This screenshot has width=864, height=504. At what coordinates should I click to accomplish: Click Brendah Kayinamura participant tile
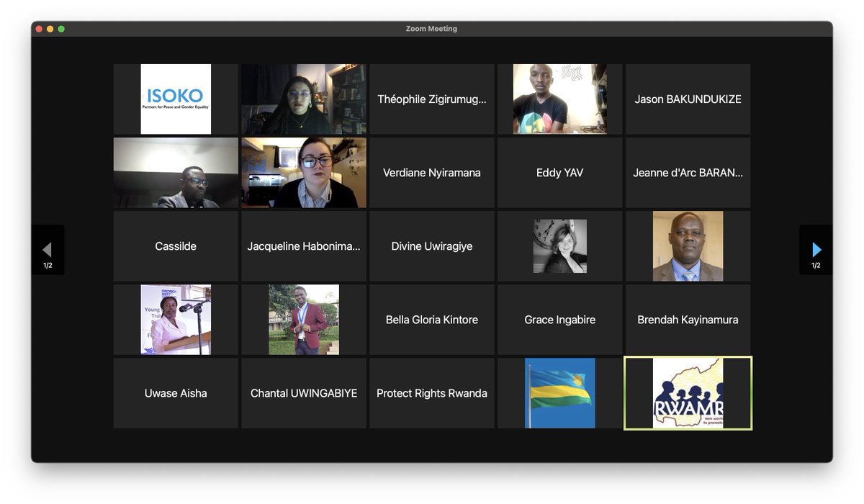pyautogui.click(x=688, y=320)
